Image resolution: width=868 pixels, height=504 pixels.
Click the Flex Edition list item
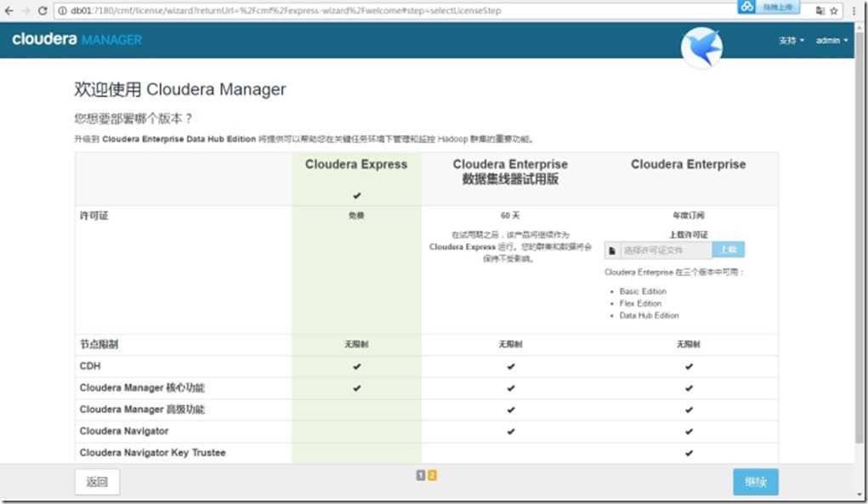640,303
